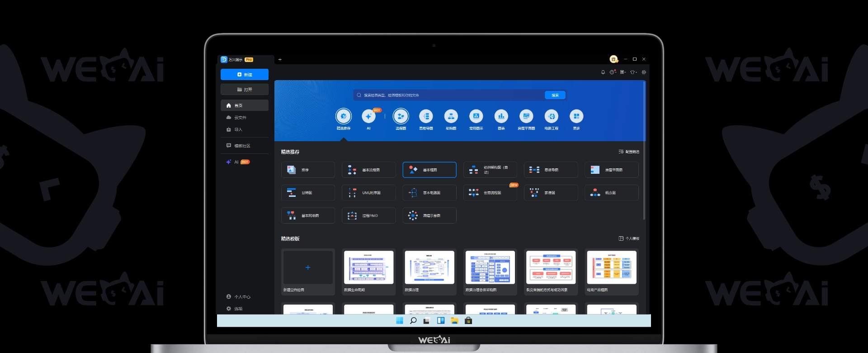
Task: Select the 精选推荐 category icon in the banner
Action: (x=344, y=117)
